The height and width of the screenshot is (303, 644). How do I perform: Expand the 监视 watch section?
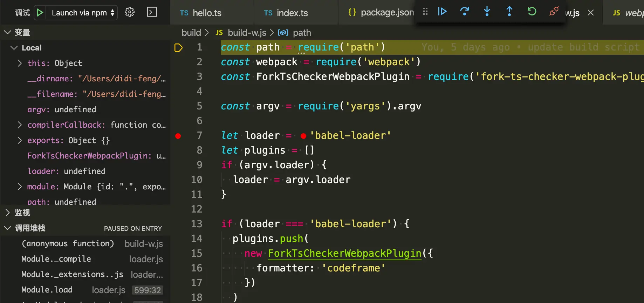(x=7, y=213)
